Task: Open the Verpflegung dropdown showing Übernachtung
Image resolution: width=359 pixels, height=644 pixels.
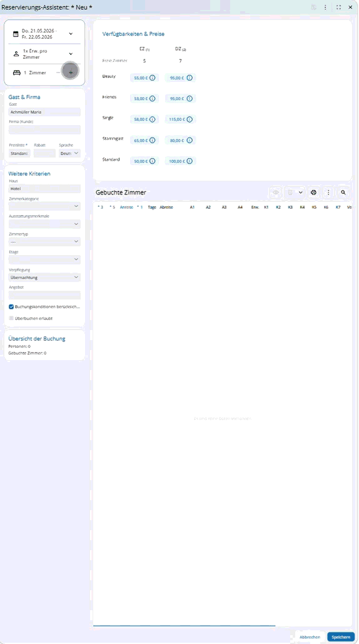Action: point(44,278)
